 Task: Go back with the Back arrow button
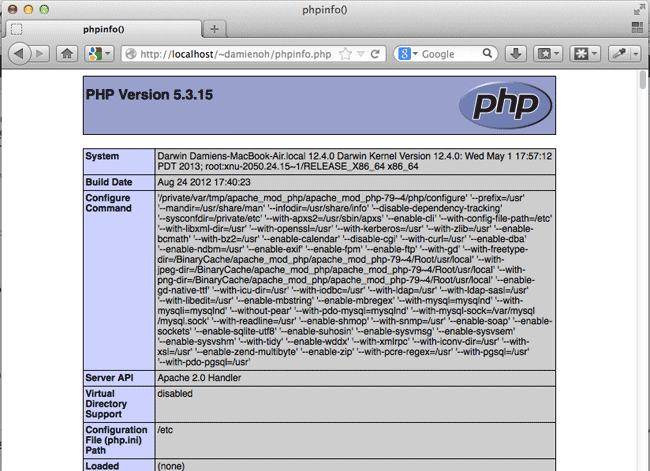click(x=19, y=54)
